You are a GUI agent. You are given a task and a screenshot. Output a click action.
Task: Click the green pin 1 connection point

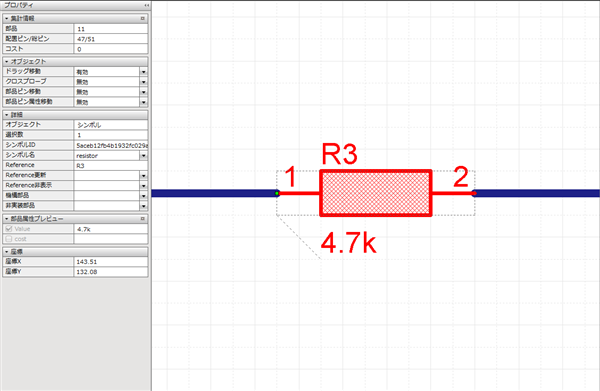pos(277,194)
